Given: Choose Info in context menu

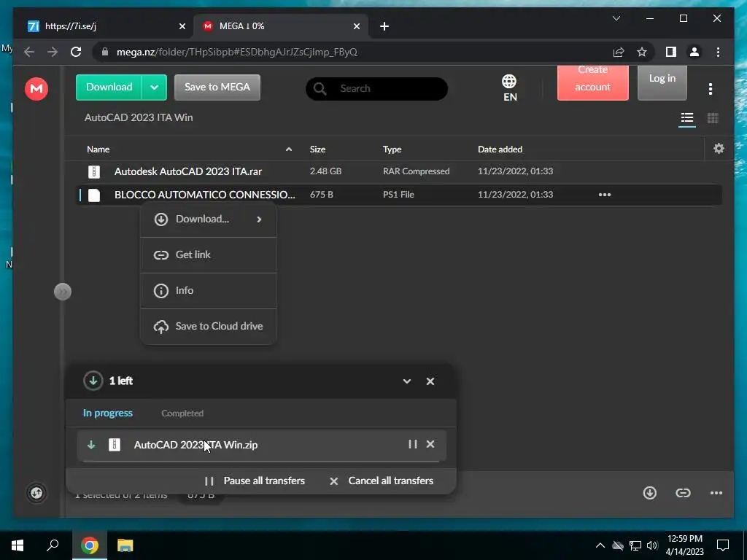Looking at the screenshot, I should [x=209, y=290].
